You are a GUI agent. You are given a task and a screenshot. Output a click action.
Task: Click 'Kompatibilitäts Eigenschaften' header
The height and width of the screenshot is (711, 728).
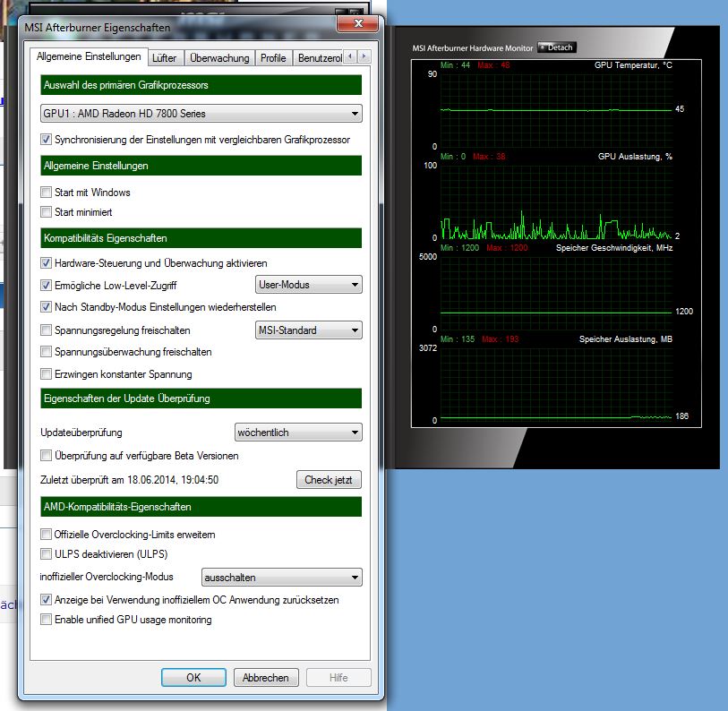pos(201,238)
